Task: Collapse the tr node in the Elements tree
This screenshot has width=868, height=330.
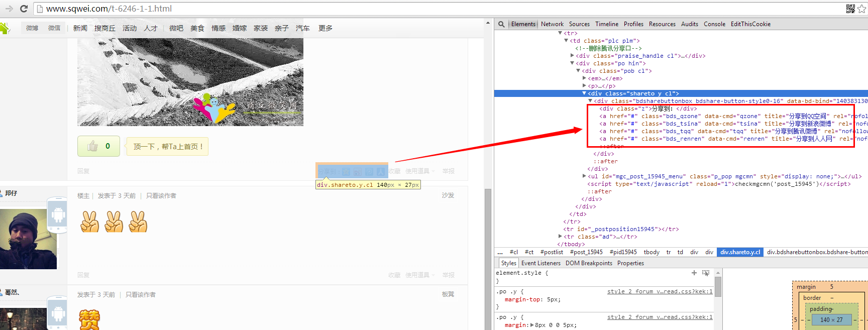Action: pos(560,33)
